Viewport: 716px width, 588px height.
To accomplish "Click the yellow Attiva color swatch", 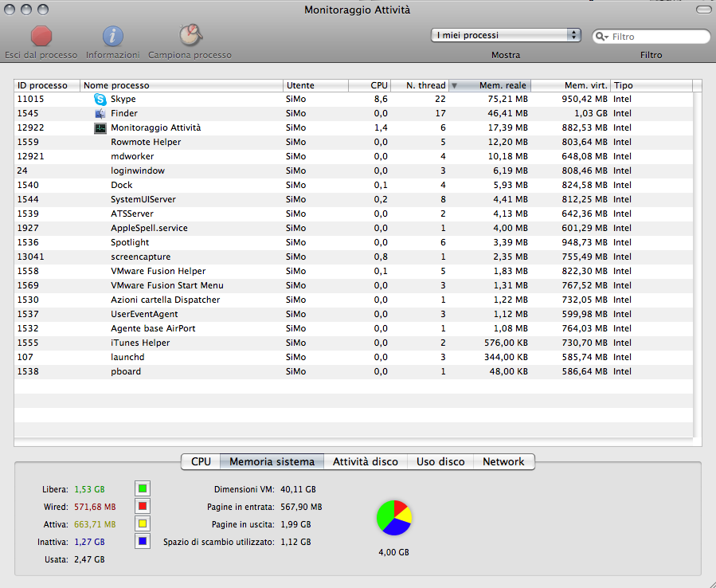I will point(143,523).
